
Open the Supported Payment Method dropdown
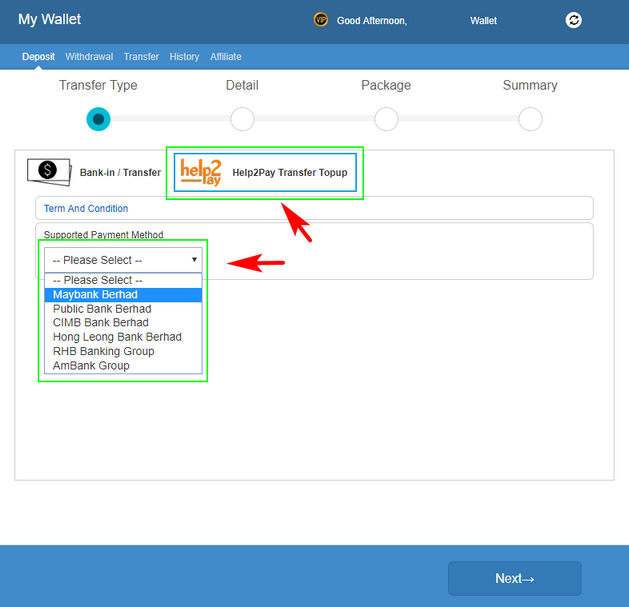click(123, 260)
